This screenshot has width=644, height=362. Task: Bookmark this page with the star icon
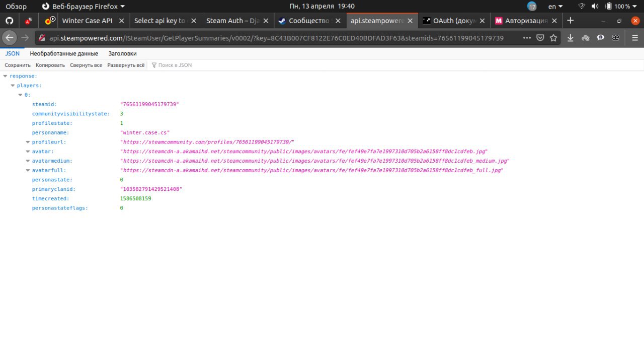click(553, 38)
